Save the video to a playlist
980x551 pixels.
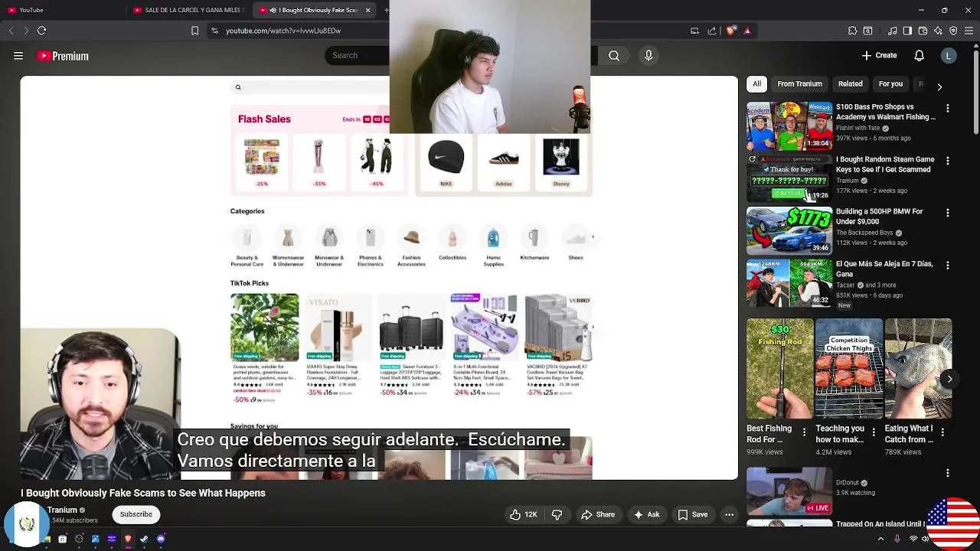coord(692,515)
